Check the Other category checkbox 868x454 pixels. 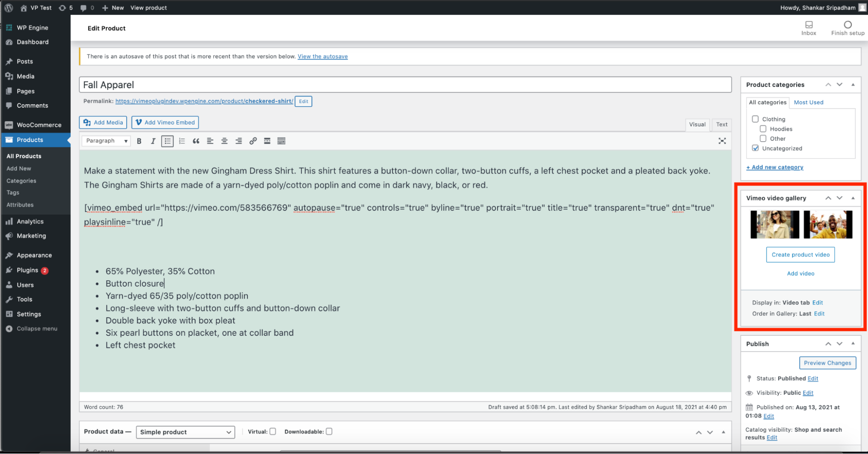(x=763, y=139)
